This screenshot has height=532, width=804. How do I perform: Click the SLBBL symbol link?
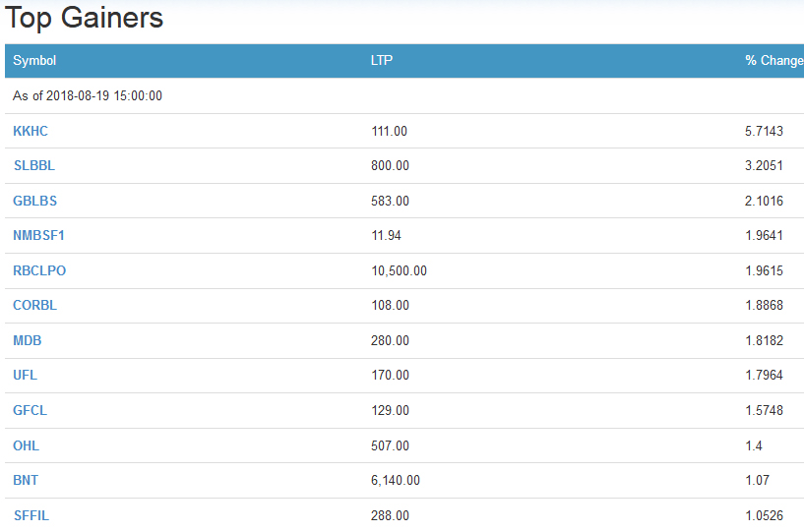33,165
